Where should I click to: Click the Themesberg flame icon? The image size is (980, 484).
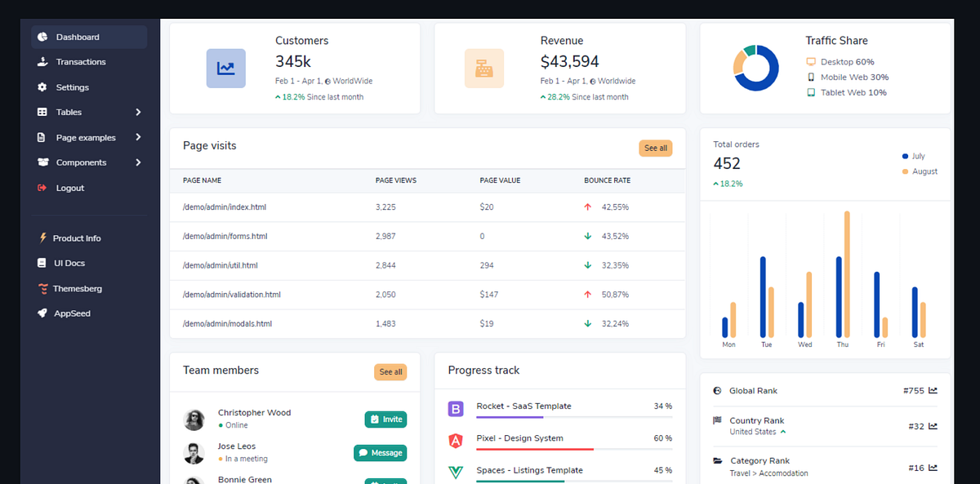point(42,288)
